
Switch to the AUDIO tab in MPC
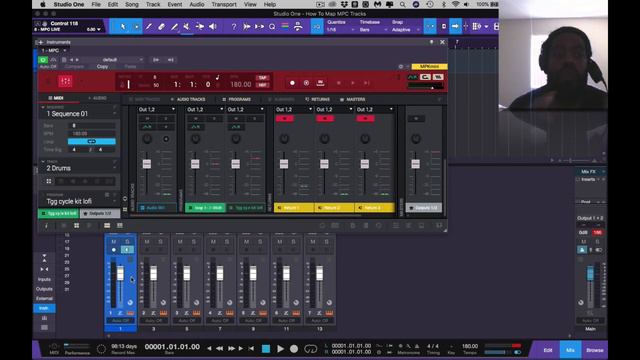[x=97, y=98]
